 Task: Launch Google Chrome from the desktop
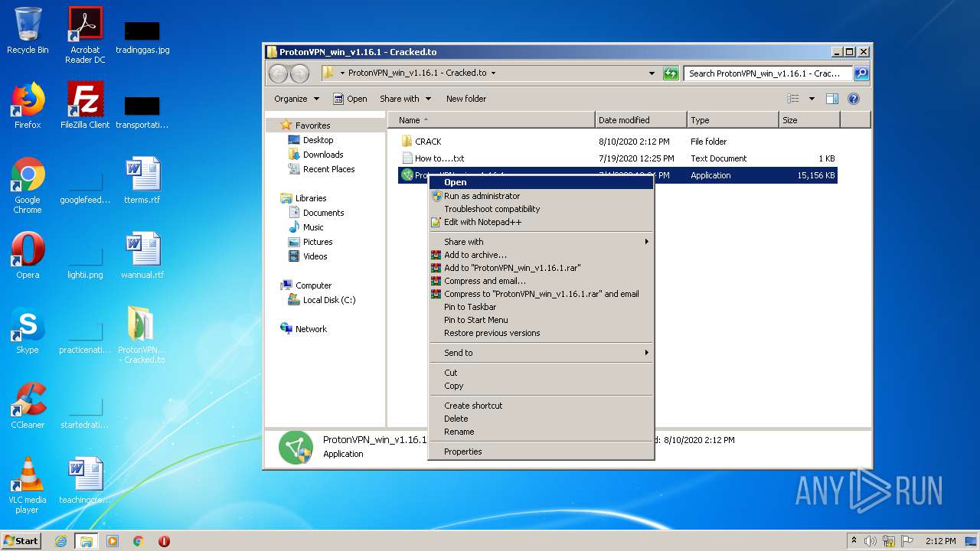28,185
